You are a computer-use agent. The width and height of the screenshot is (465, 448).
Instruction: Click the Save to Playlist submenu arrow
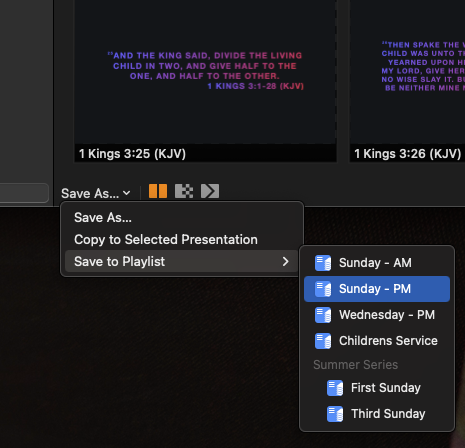click(x=285, y=261)
